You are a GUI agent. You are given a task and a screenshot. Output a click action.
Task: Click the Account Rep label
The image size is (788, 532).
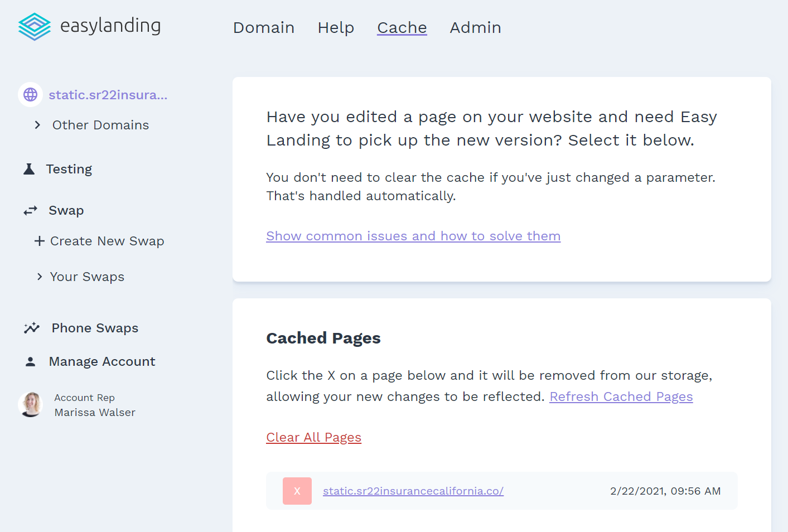[85, 398]
